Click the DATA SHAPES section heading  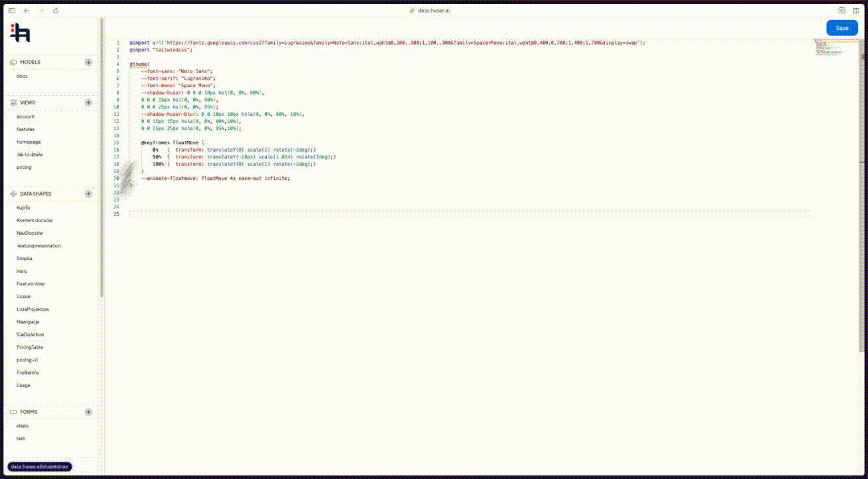pyautogui.click(x=36, y=194)
